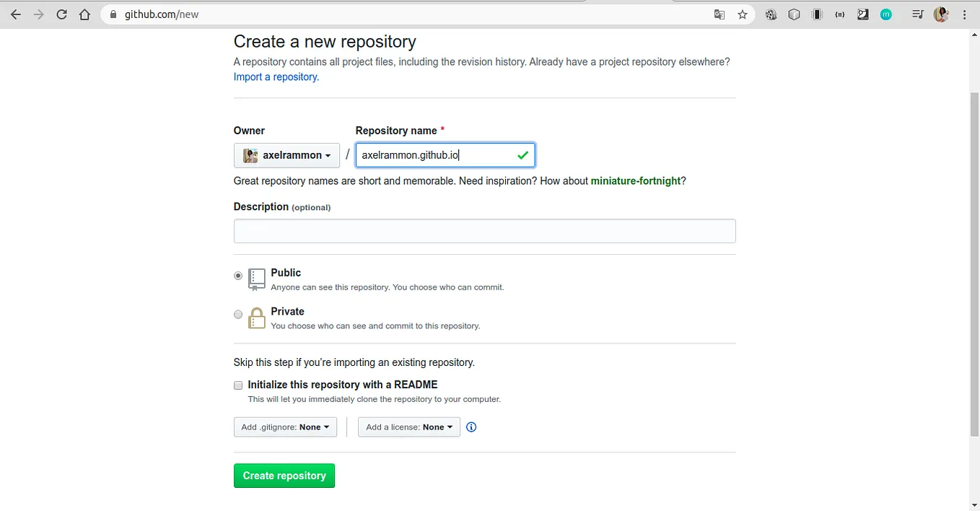This screenshot has width=980, height=511.
Task: Open the translate page icon in address bar
Action: pos(719,14)
